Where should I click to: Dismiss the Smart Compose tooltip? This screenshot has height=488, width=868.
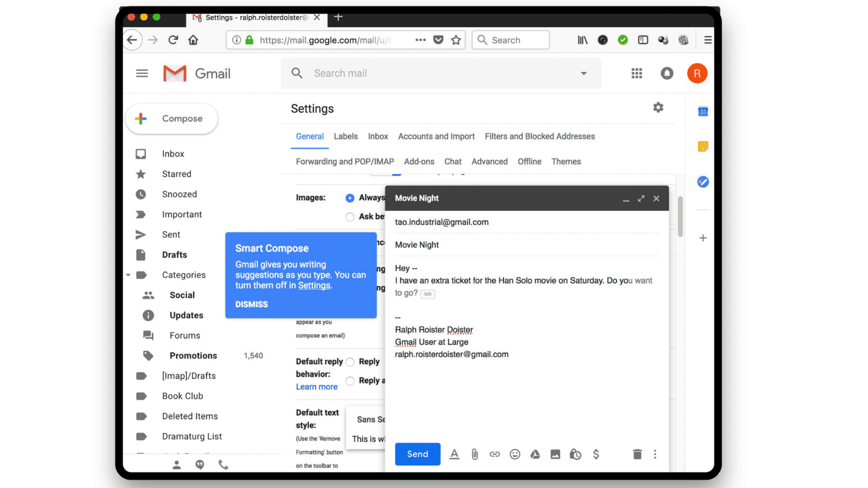(x=251, y=304)
